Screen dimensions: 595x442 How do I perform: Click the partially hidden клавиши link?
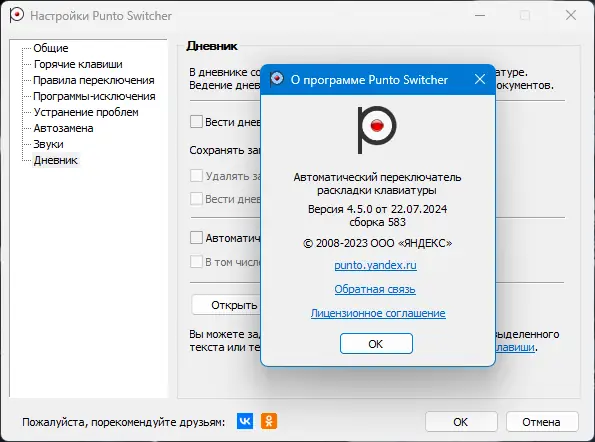(515, 347)
